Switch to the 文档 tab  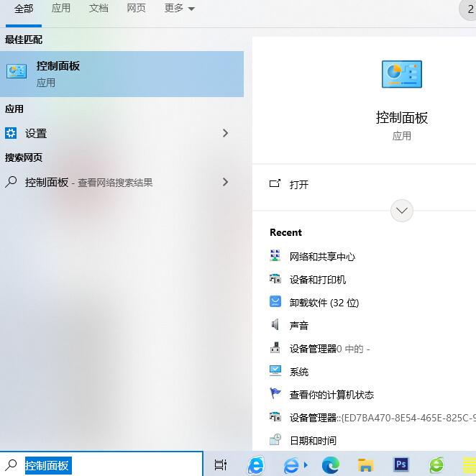click(x=99, y=8)
